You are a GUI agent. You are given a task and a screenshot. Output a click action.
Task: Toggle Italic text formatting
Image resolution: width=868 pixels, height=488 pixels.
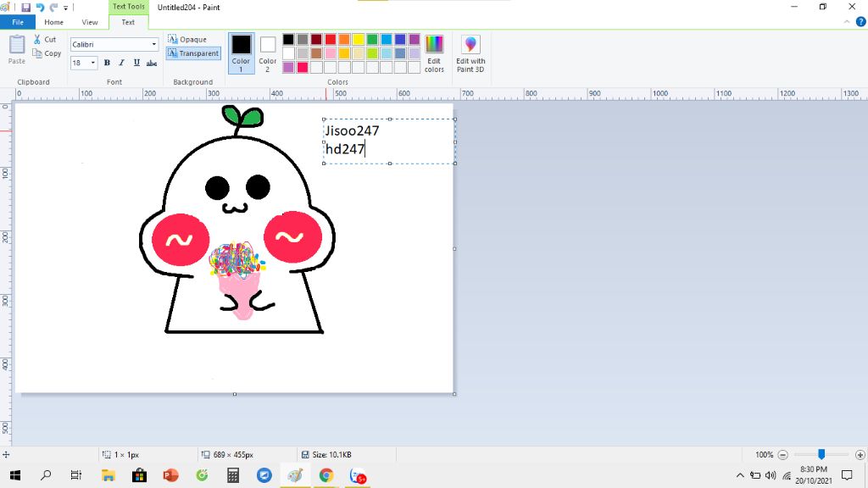click(x=122, y=63)
